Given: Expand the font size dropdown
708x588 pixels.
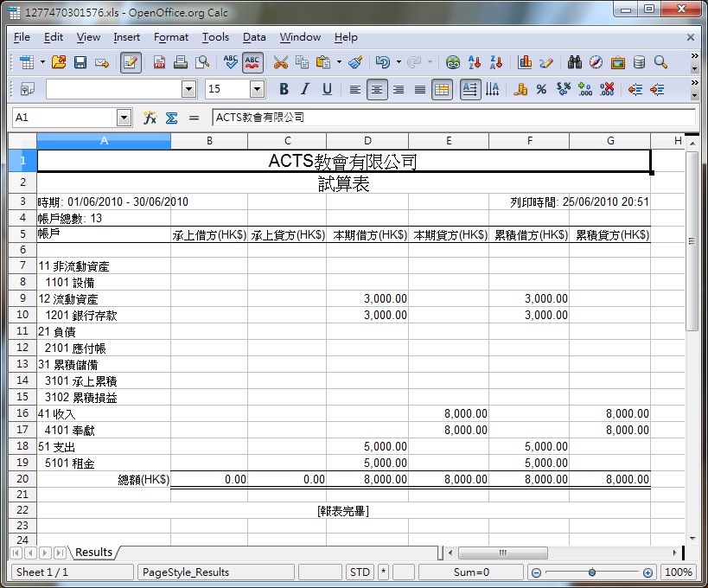Looking at the screenshot, I should (x=257, y=89).
